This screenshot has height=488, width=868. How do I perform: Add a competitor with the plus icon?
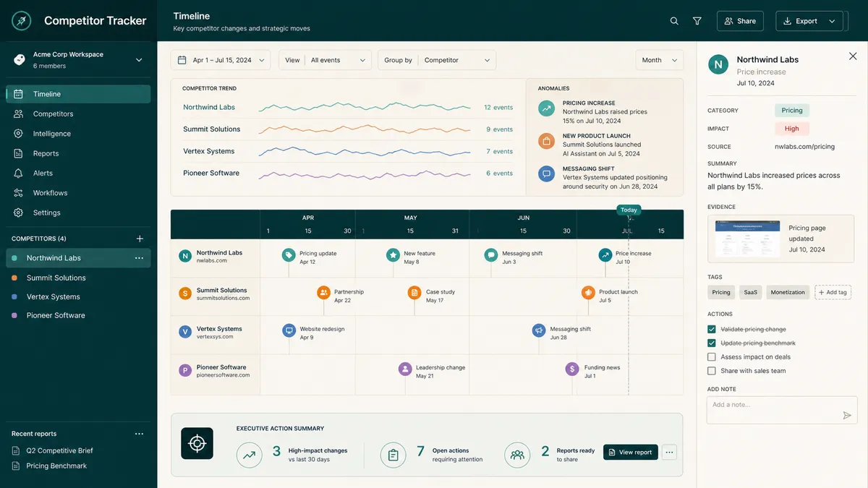pyautogui.click(x=140, y=239)
